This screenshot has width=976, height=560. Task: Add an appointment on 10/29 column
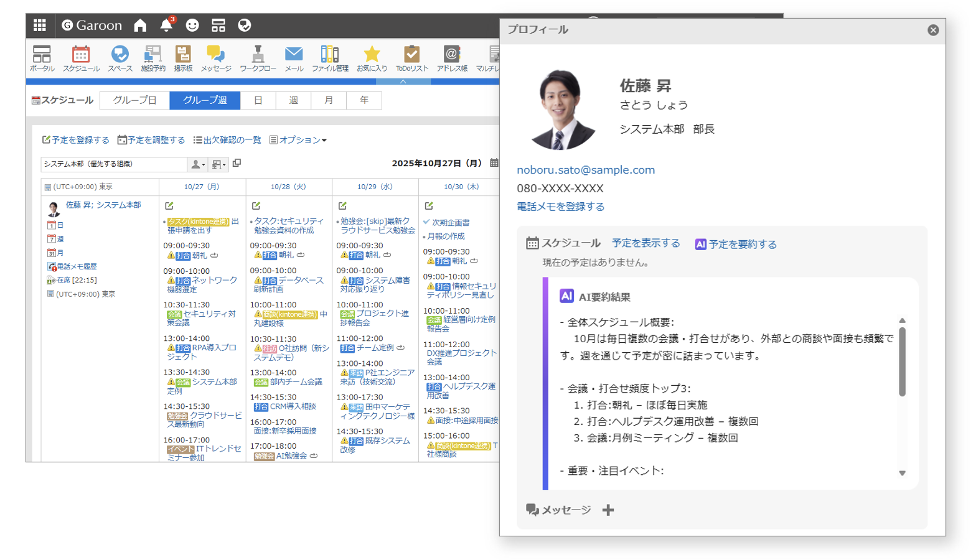(x=342, y=205)
